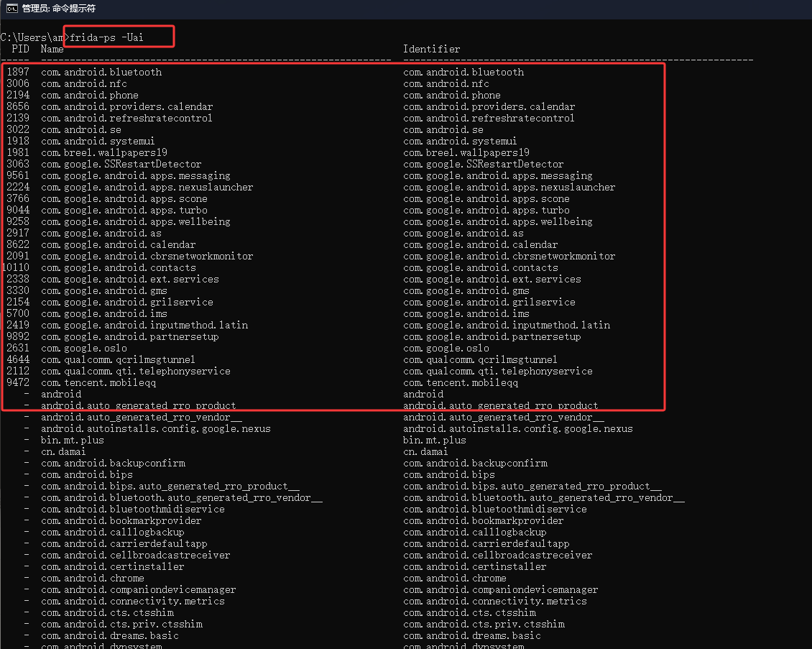Select PID 3766 of apps.scone
The image size is (812, 649).
click(x=18, y=198)
